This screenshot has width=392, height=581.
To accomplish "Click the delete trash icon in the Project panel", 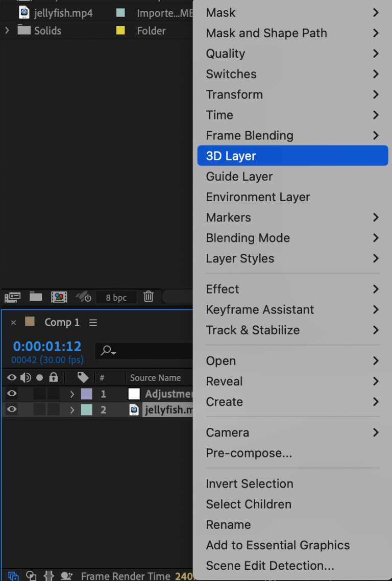I will coord(148,296).
